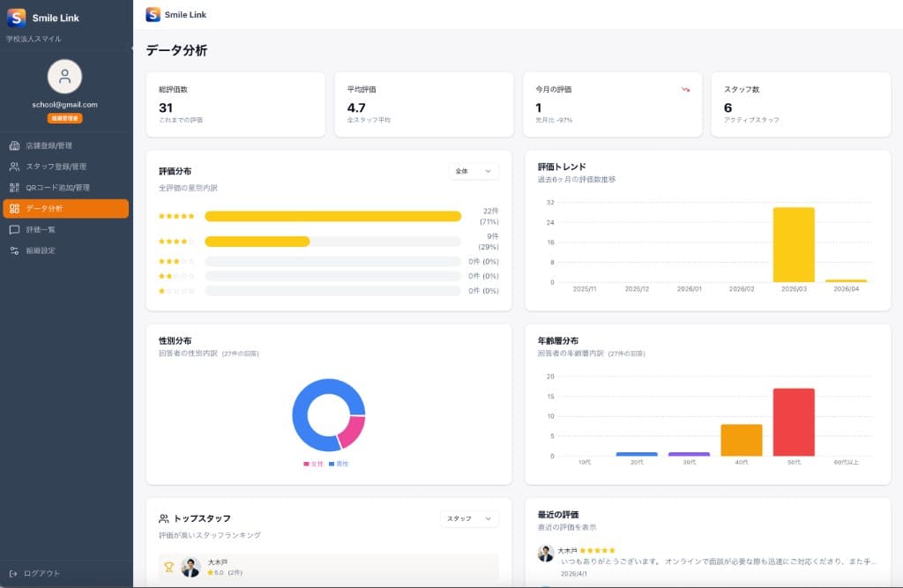Image resolution: width=903 pixels, height=588 pixels.
Task: Click the people icon beside スタッフ登録/管理
Action: click(14, 167)
